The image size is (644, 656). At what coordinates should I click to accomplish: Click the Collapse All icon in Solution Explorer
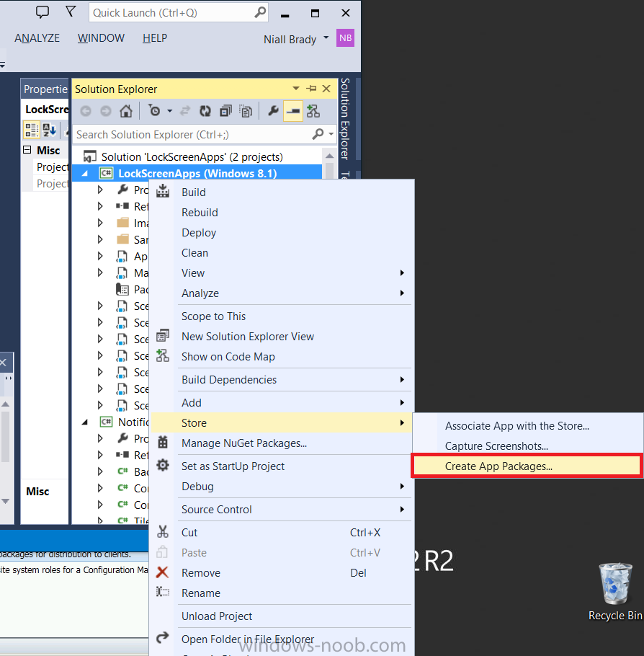coord(225,111)
